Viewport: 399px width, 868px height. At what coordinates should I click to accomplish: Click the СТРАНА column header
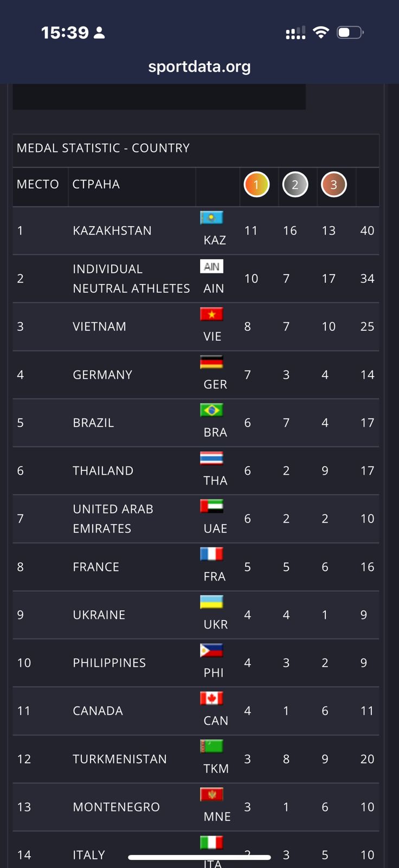(96, 184)
